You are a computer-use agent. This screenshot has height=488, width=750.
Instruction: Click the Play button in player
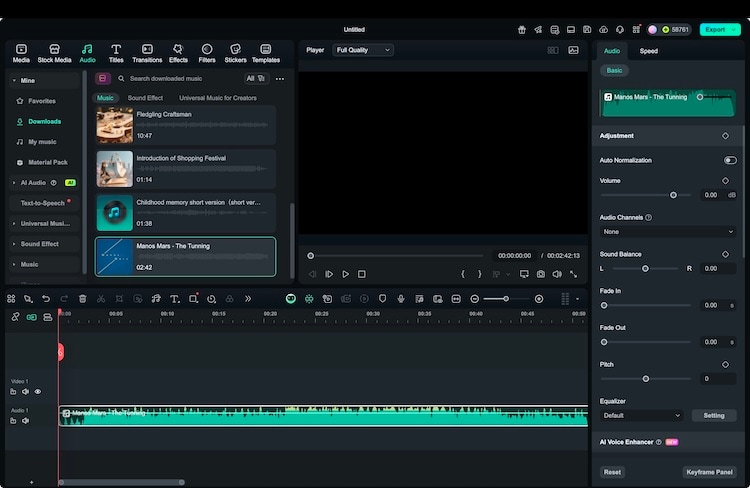(345, 274)
